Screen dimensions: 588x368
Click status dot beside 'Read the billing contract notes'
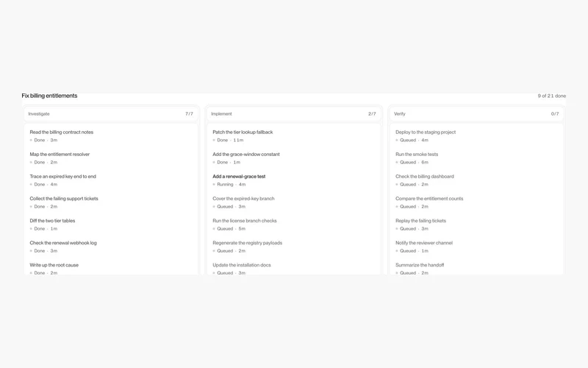(x=31, y=140)
